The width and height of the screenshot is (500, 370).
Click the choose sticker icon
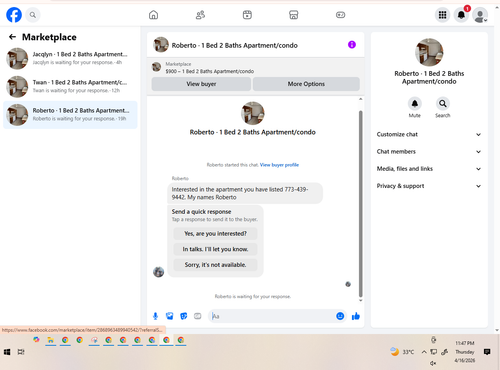(x=184, y=316)
